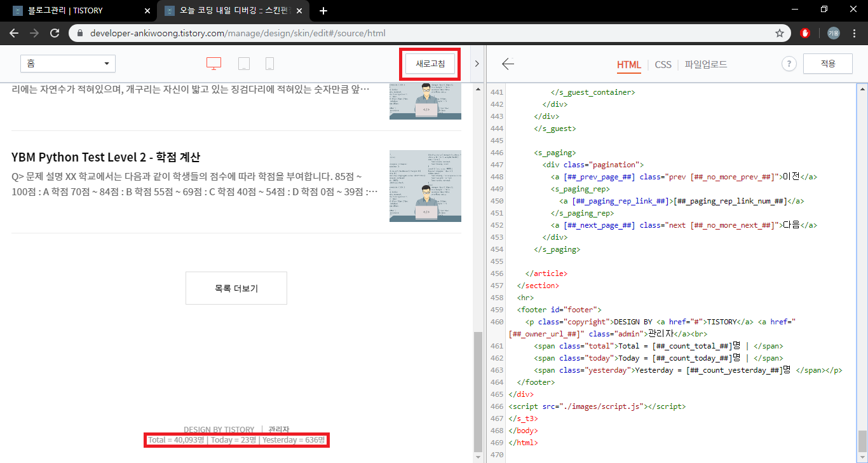The height and width of the screenshot is (463, 868).
Task: Click the 새로고침 refresh button
Action: point(430,64)
